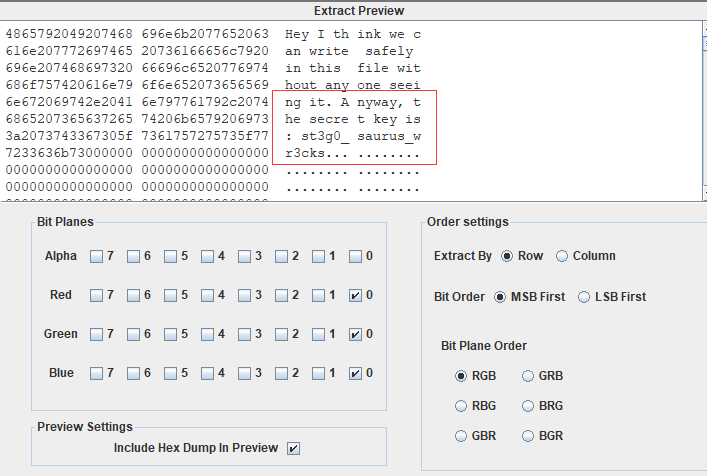Set bit plane order to GRB

coord(528,376)
